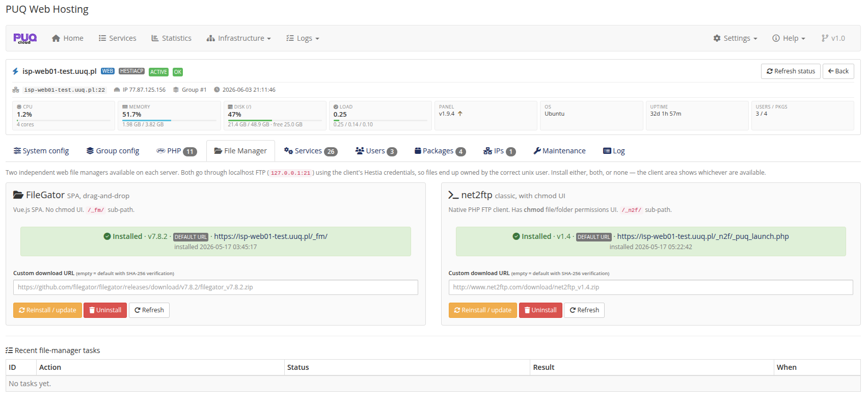Click the Refresh status button
This screenshot has height=405, width=868.
coord(791,71)
